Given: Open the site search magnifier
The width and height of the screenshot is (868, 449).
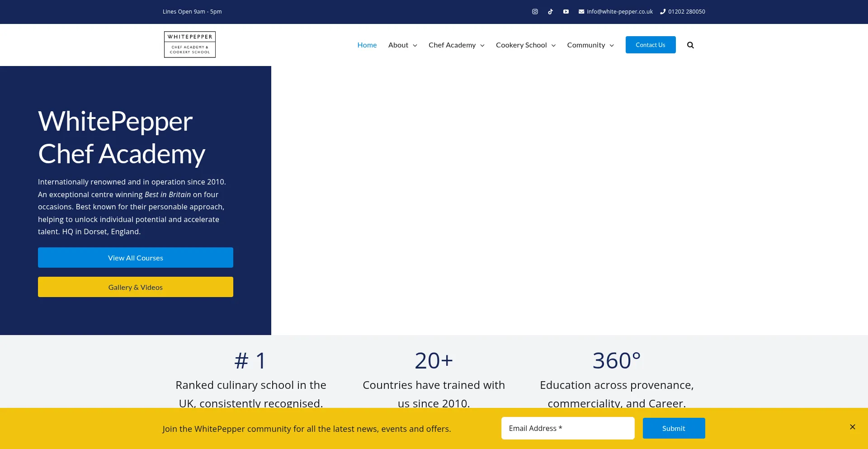Looking at the screenshot, I should point(690,45).
